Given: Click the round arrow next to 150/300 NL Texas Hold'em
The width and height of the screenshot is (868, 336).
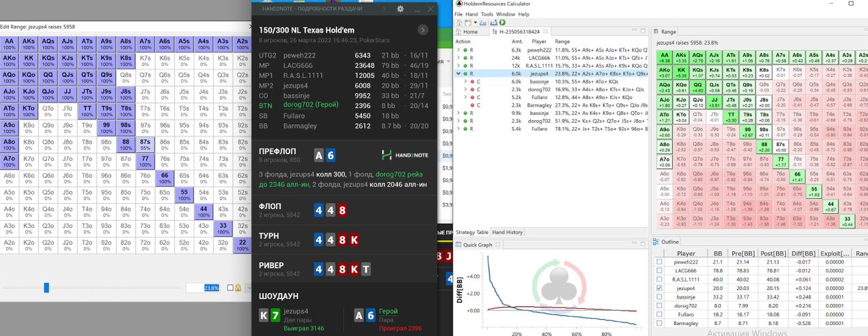Looking at the screenshot, I should [x=423, y=30].
